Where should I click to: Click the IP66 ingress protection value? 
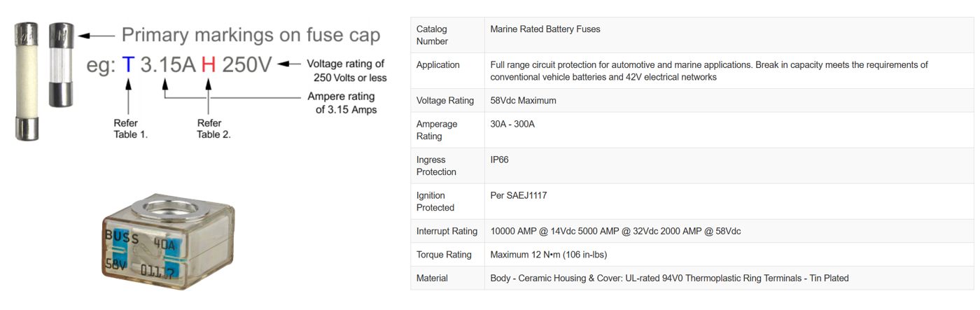[500, 160]
